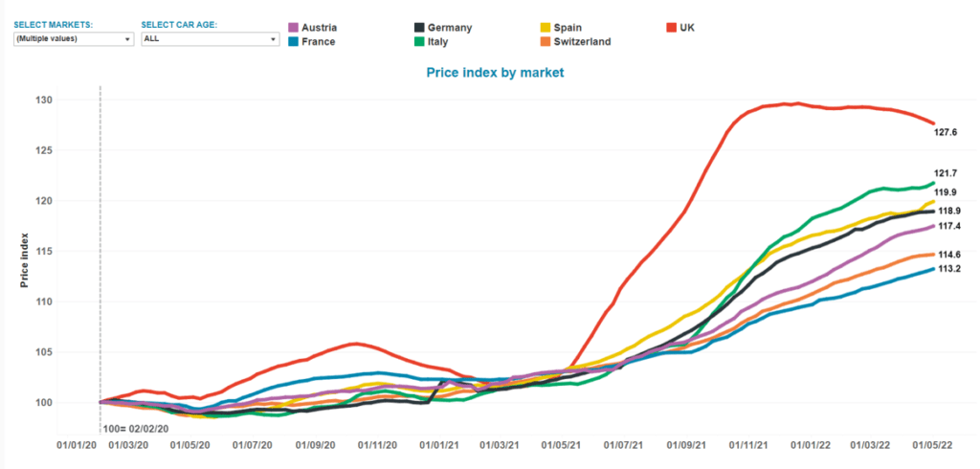Select the dark Germany legend swatch
The width and height of the screenshot is (980, 469).
click(x=420, y=28)
